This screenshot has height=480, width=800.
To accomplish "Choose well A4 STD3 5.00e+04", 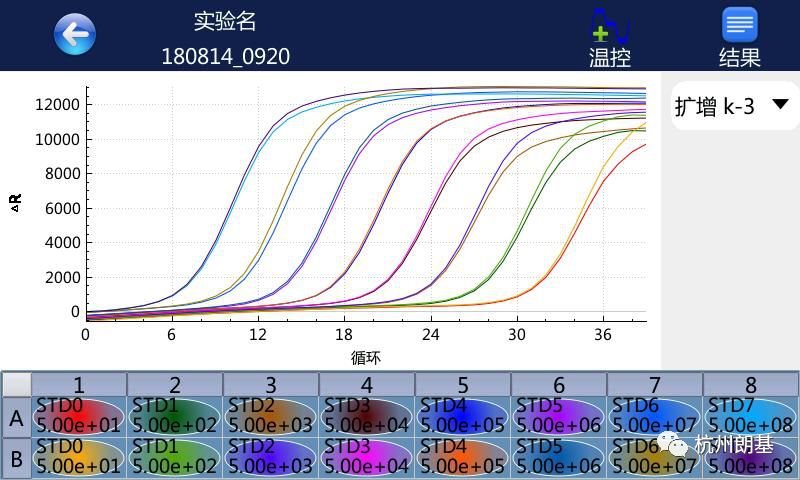I will 367,417.
